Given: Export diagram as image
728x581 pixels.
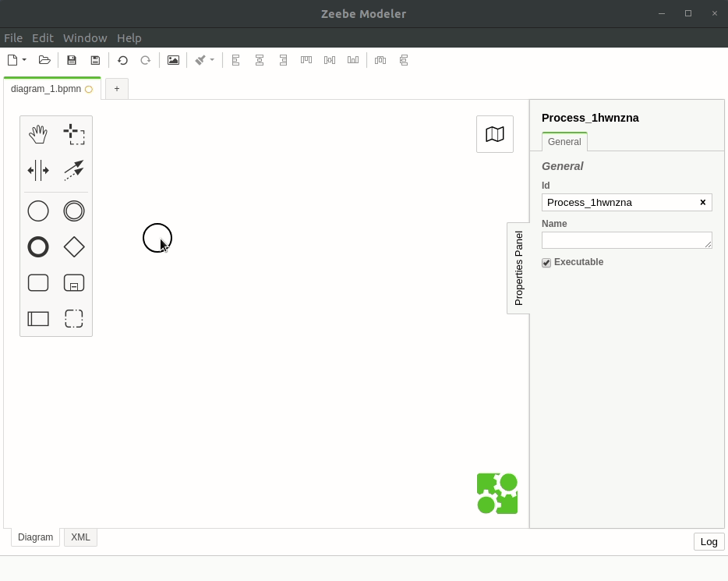Looking at the screenshot, I should (173, 60).
